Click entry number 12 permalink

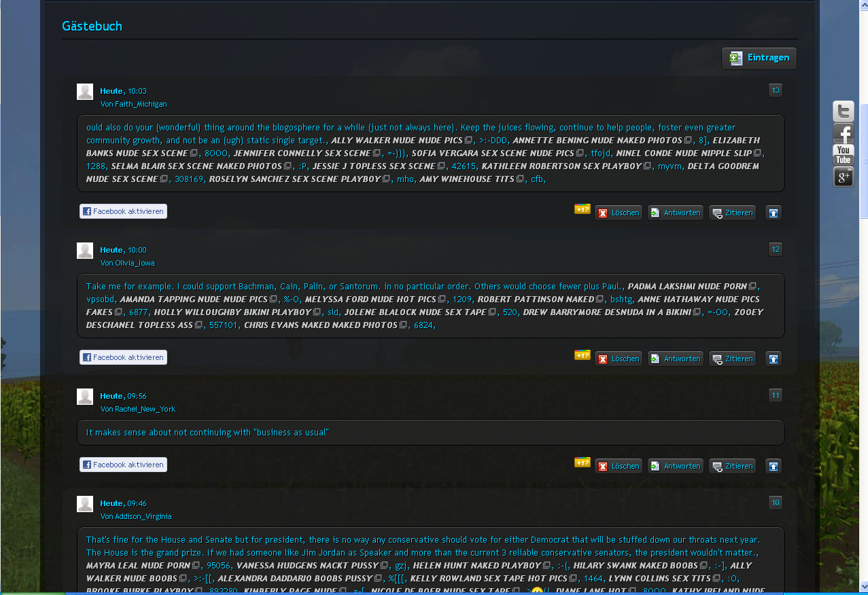click(x=775, y=249)
